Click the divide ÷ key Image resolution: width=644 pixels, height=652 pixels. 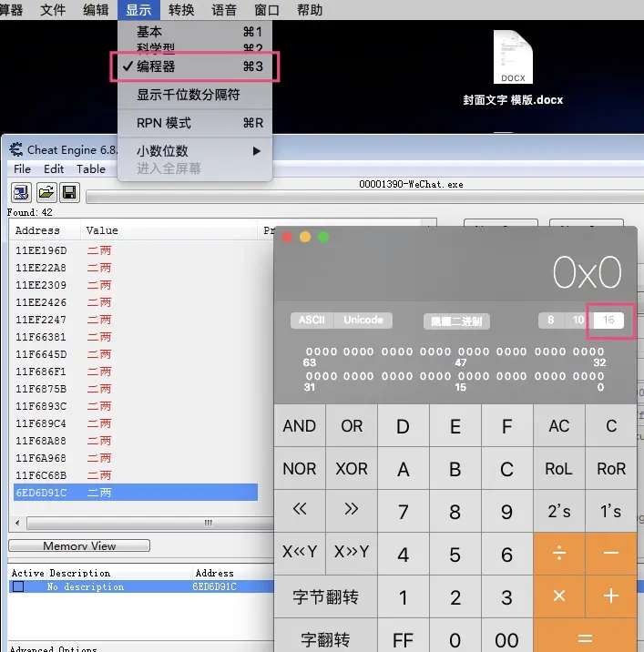559,554
